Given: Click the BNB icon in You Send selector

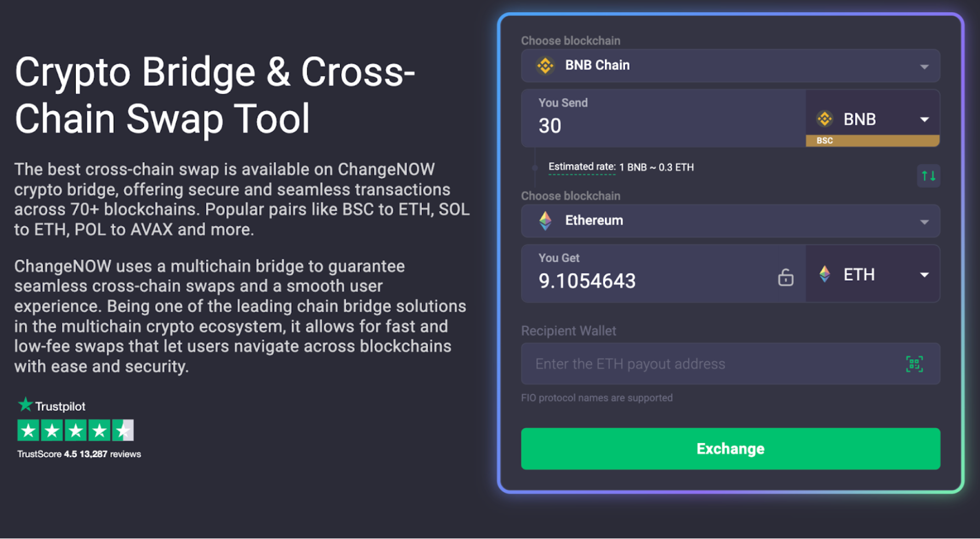Looking at the screenshot, I should [825, 118].
